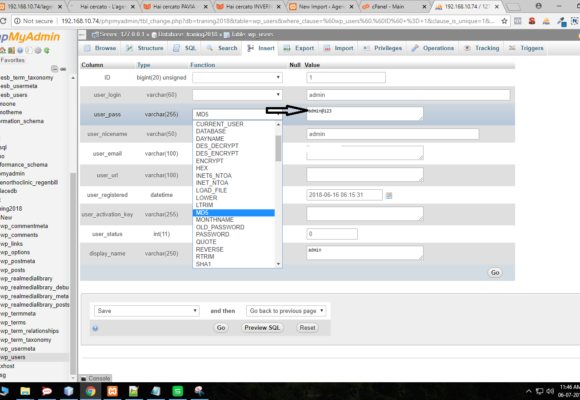This screenshot has width=580, height=400.
Task: Click Function column header
Action: [202, 65]
